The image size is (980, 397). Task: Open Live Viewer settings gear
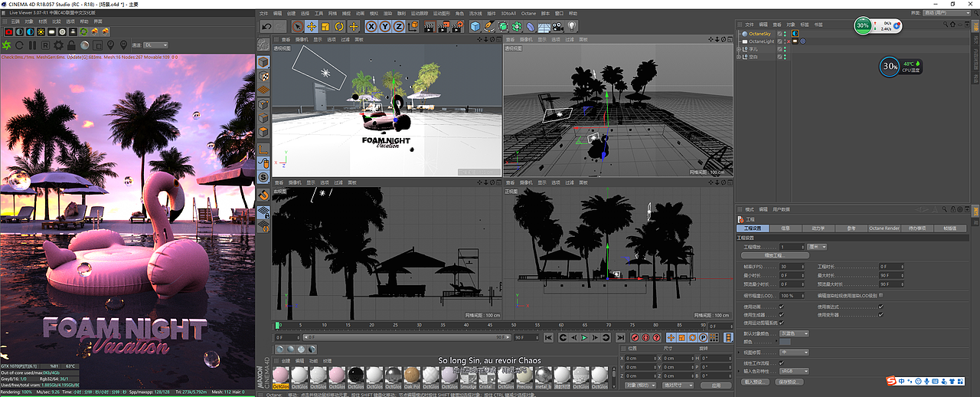click(58, 45)
